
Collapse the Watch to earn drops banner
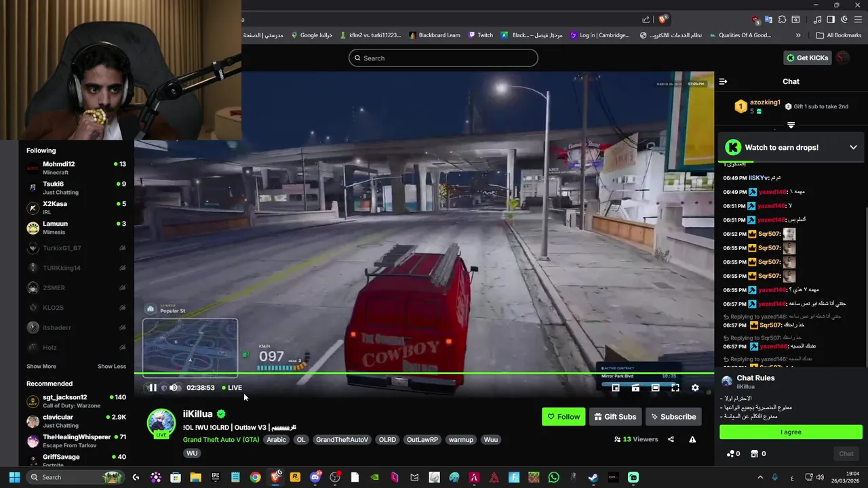point(853,147)
